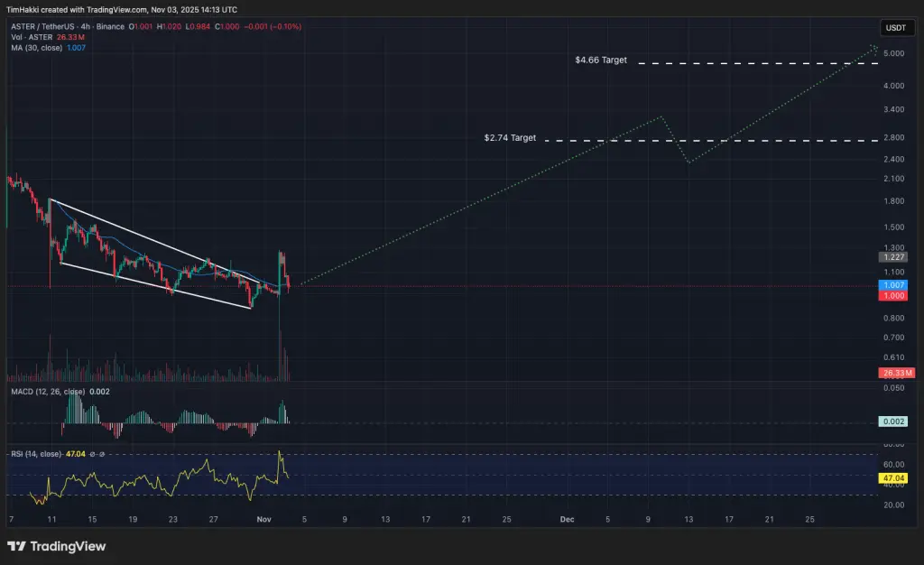
Task: Select the MACD (12, 26, close) legend
Action: (x=51, y=392)
